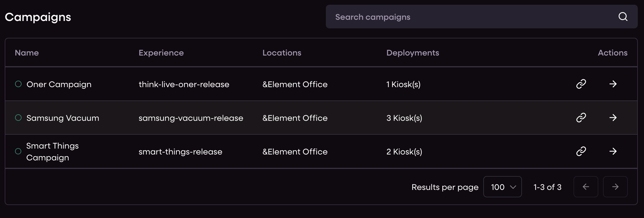Click &Element Office in Samsung Vacuum row
The image size is (644, 218).
point(295,118)
